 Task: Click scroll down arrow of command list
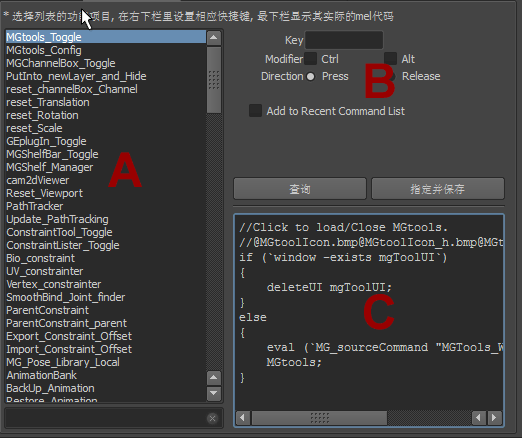click(x=214, y=393)
